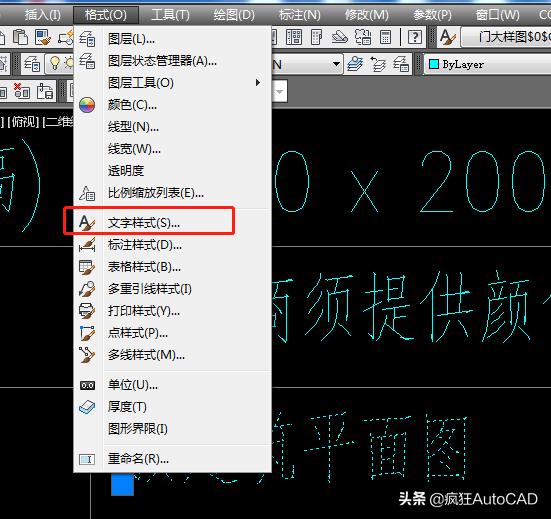Open the 门大样图 text style dropdown
The width and height of the screenshot is (551, 519).
pyautogui.click(x=506, y=37)
